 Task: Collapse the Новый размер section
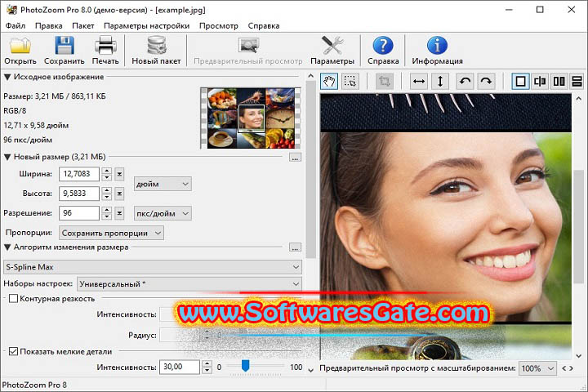7,157
